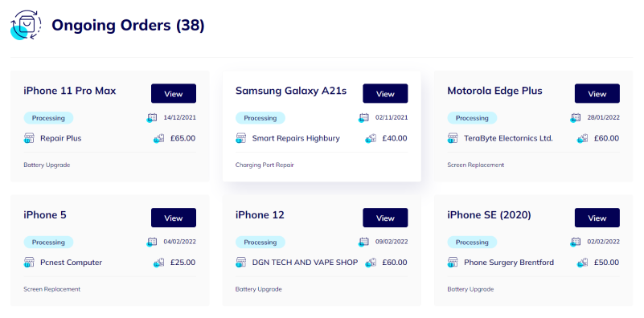Open the View button for Motorola Edge Plus
This screenshot has width=644, height=318.
(x=597, y=94)
